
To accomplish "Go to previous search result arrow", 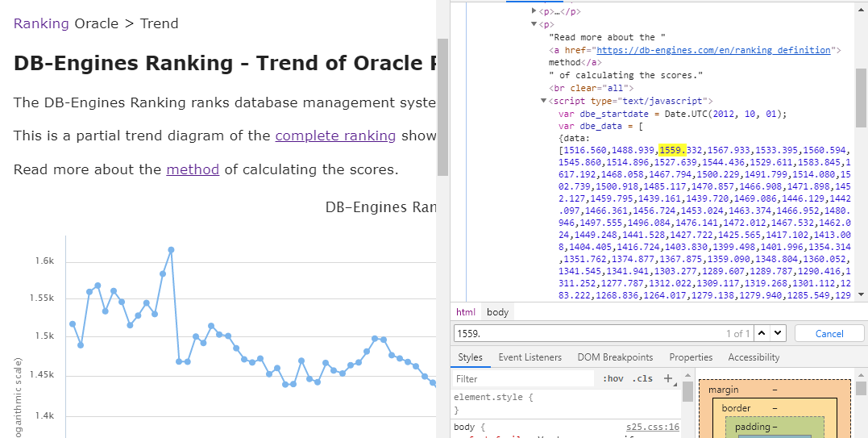I will point(762,333).
